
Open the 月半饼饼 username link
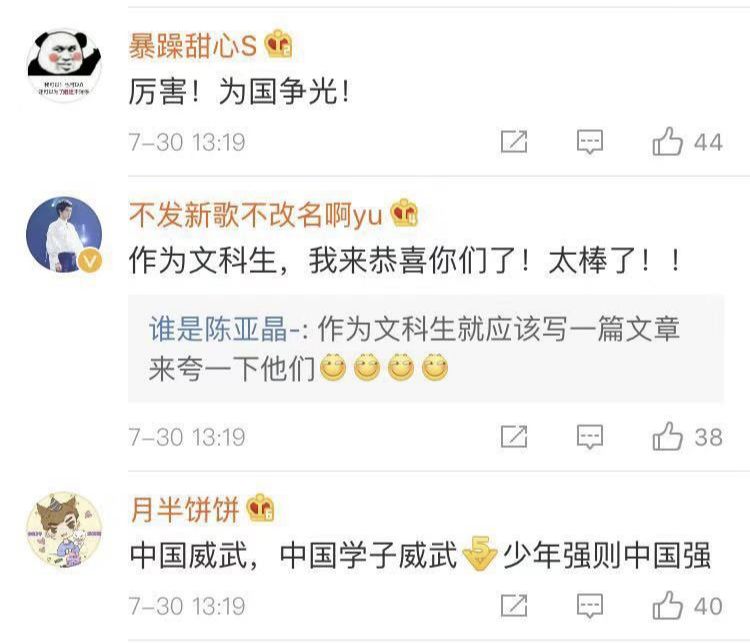[x=184, y=509]
